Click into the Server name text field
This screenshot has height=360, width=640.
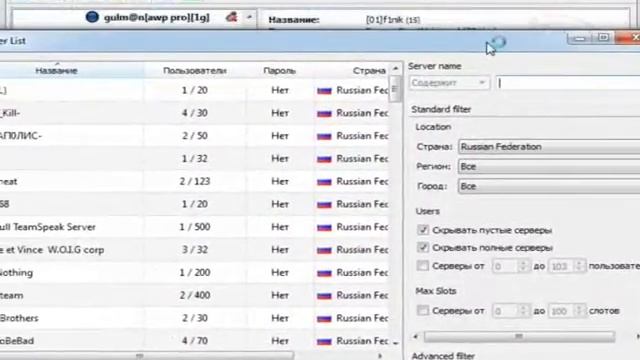click(x=568, y=83)
